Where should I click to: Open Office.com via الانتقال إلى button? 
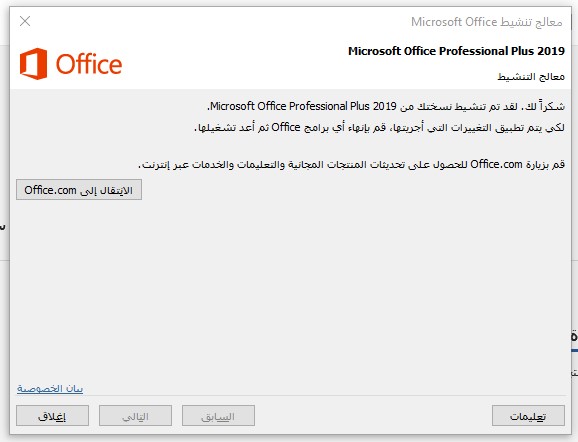79,190
